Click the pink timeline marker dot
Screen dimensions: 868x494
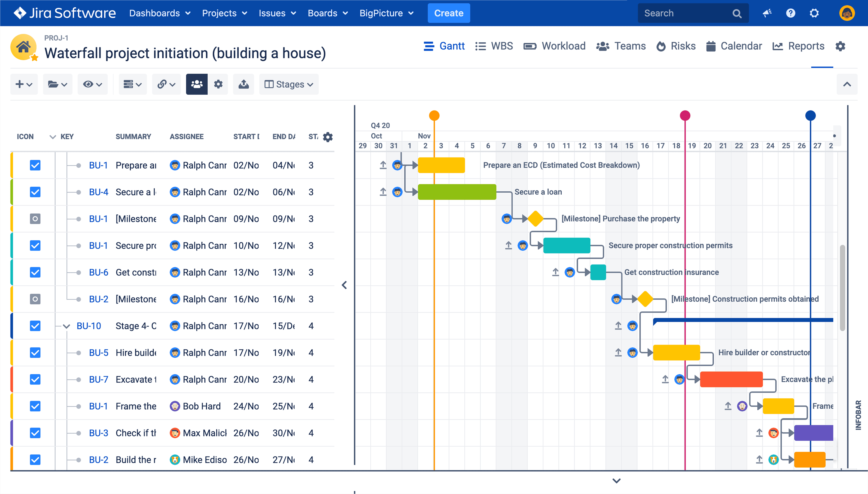tap(685, 116)
